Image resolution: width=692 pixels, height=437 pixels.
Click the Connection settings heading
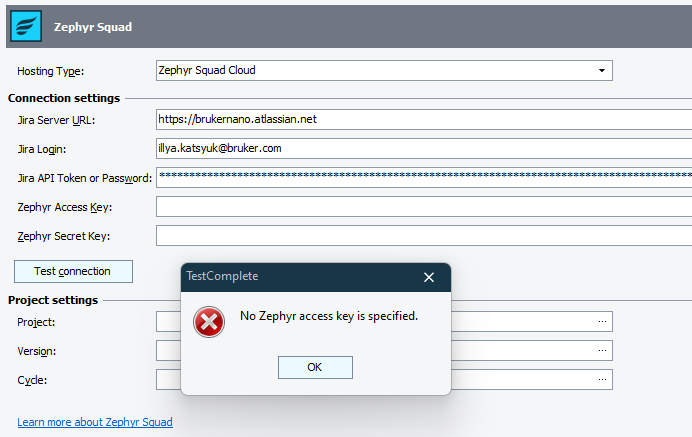pyautogui.click(x=64, y=98)
